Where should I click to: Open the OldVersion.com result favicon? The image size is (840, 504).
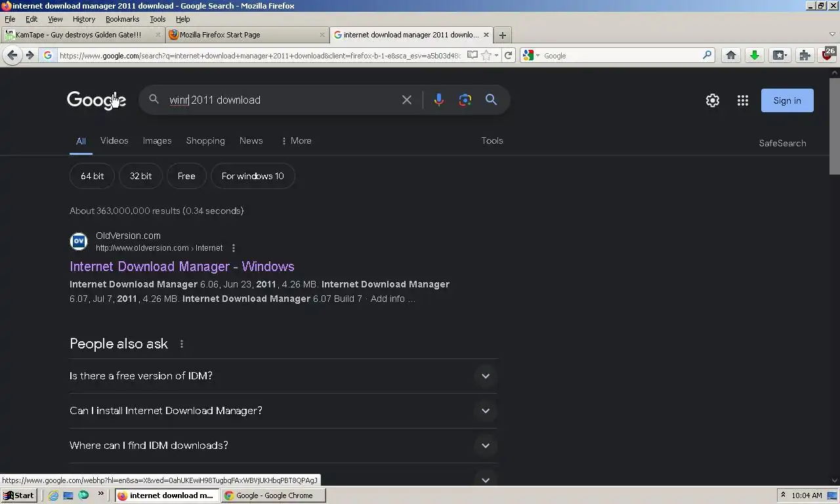[79, 241]
